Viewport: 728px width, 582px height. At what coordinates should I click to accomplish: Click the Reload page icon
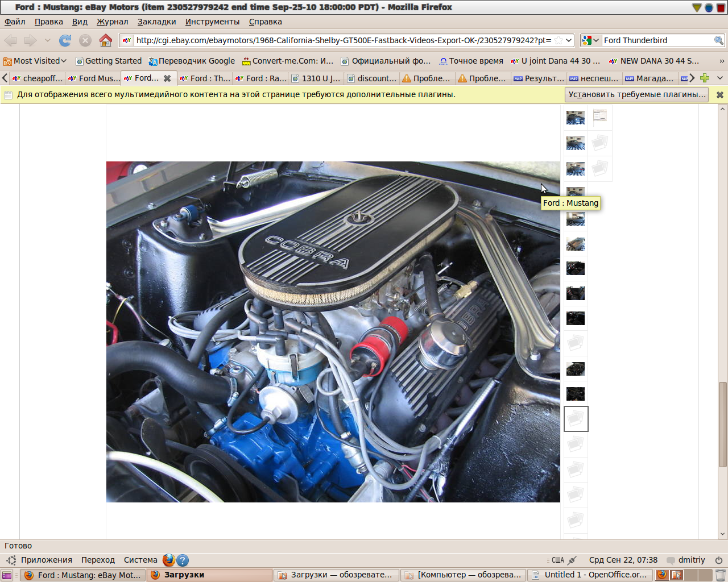tap(65, 40)
